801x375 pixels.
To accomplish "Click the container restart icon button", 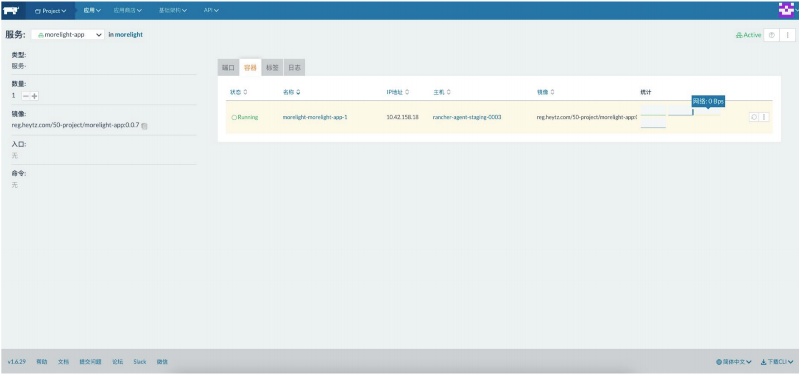I will point(753,117).
